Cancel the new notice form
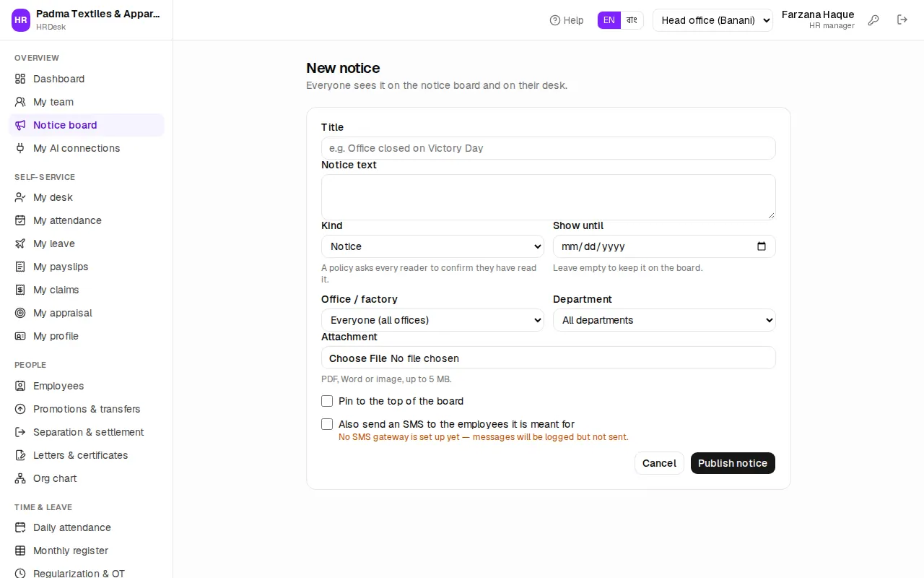This screenshot has width=924, height=578. 659,463
